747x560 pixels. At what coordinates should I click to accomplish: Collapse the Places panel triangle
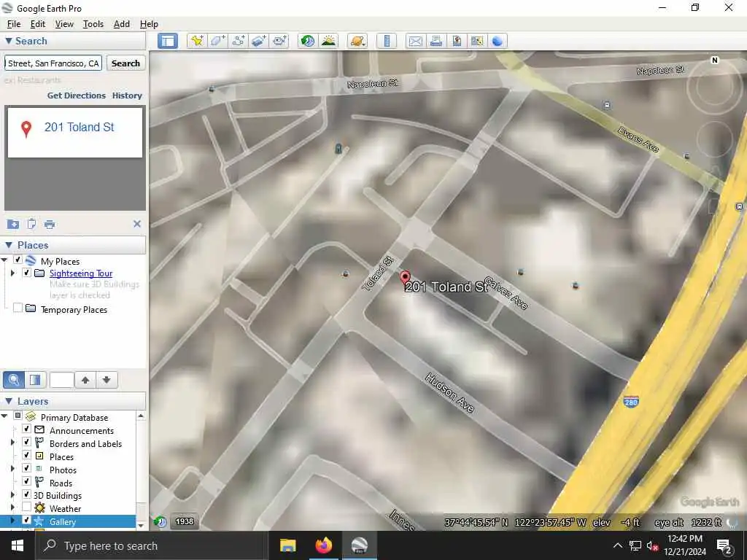pos(8,245)
